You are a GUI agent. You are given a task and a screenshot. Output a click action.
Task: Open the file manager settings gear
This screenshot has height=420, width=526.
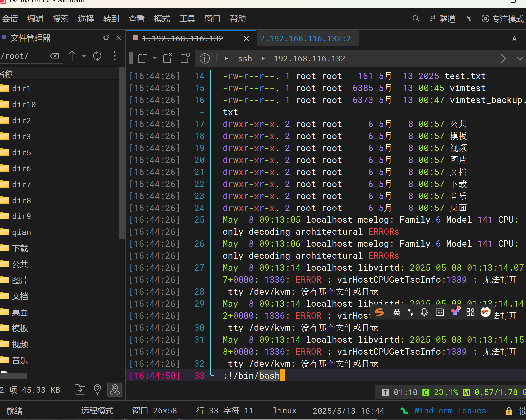click(x=106, y=38)
